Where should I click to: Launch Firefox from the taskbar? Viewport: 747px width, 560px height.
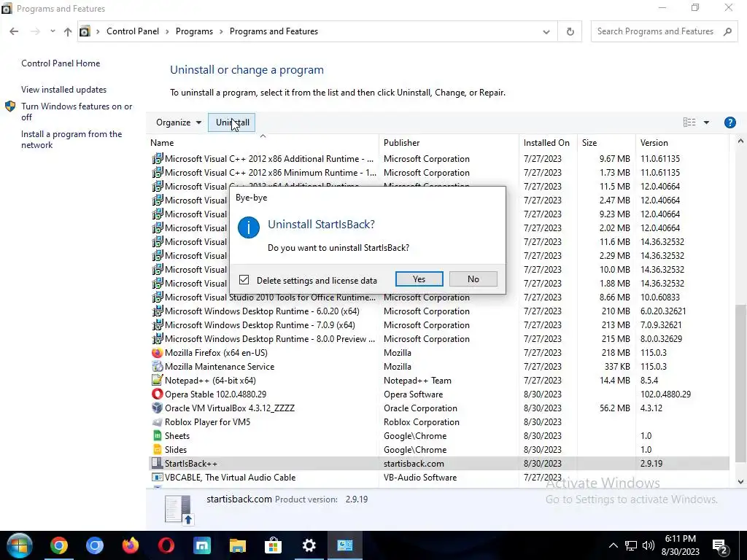click(130, 545)
